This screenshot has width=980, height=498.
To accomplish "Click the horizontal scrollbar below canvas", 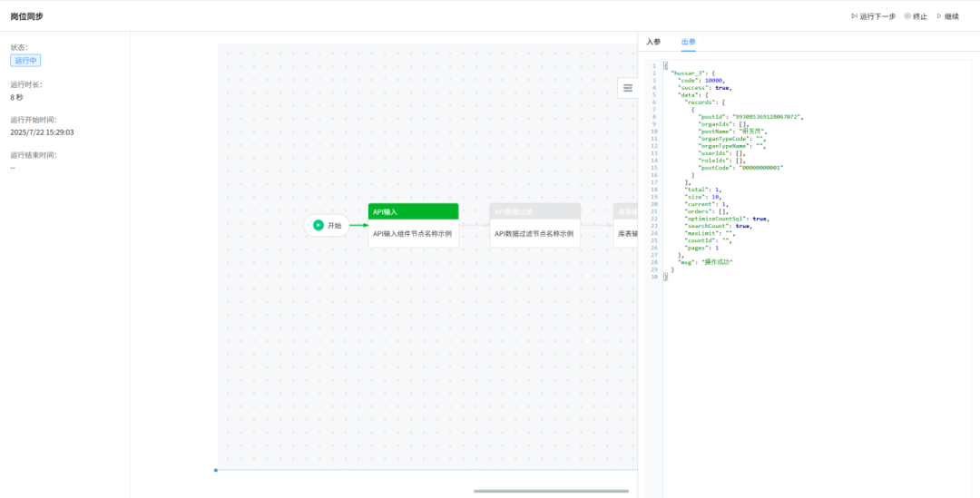I will [x=551, y=491].
